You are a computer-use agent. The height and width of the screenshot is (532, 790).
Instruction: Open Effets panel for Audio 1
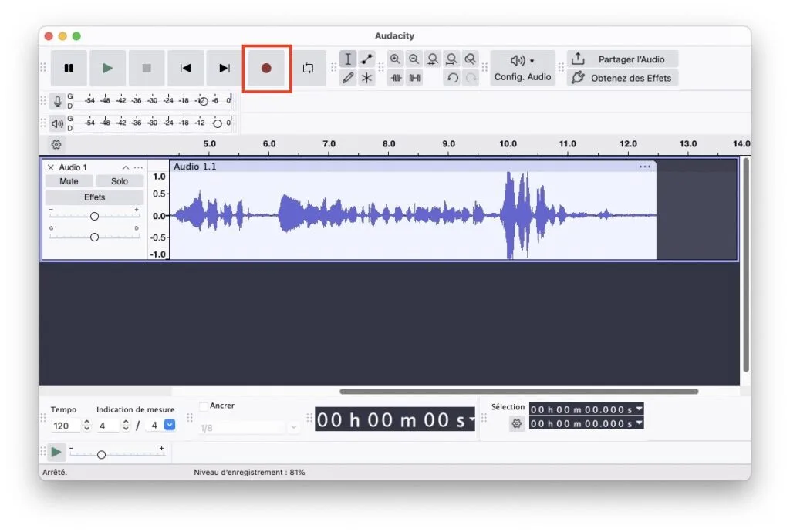pyautogui.click(x=95, y=197)
